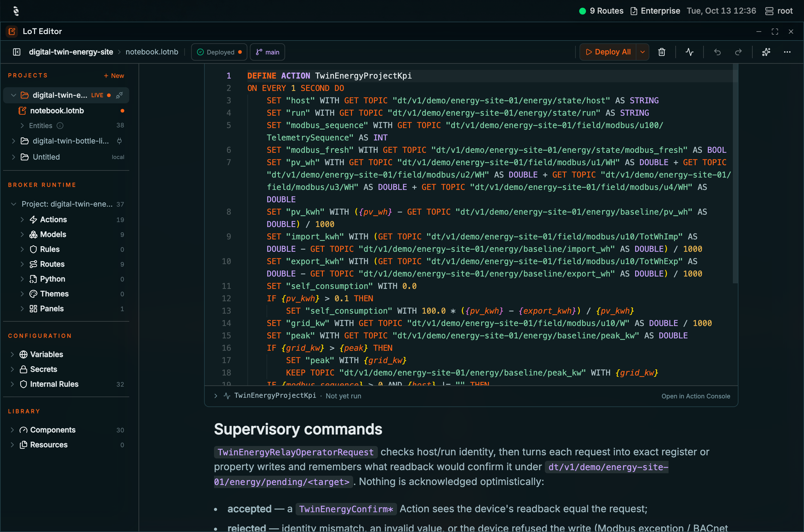The image size is (804, 532).
Task: Expand the Python runtime group
Action: 22,279
